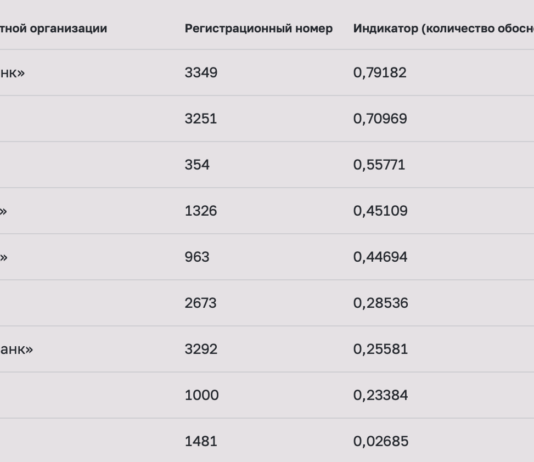Screen dimensions: 534x462
Task: Select registration number 2673
Action: click(201, 303)
